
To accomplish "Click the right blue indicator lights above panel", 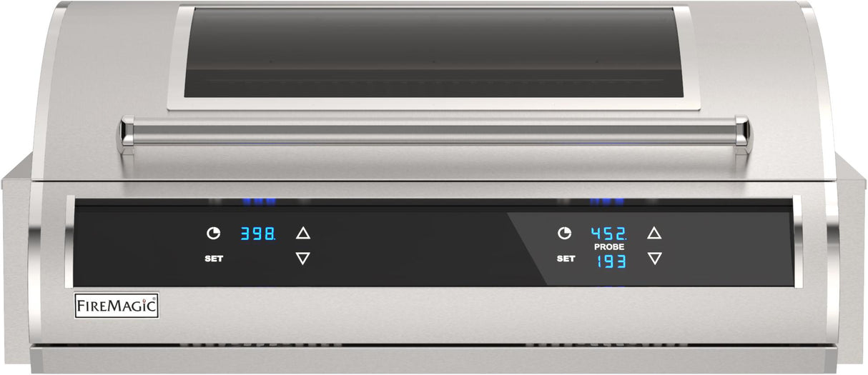I will pos(608,201).
